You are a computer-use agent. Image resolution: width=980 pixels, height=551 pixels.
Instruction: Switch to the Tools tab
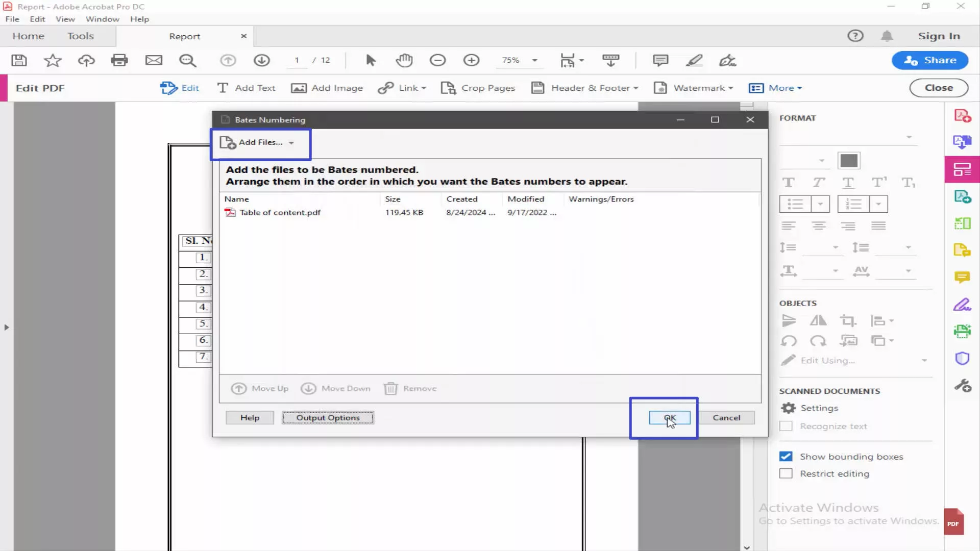[x=80, y=36]
